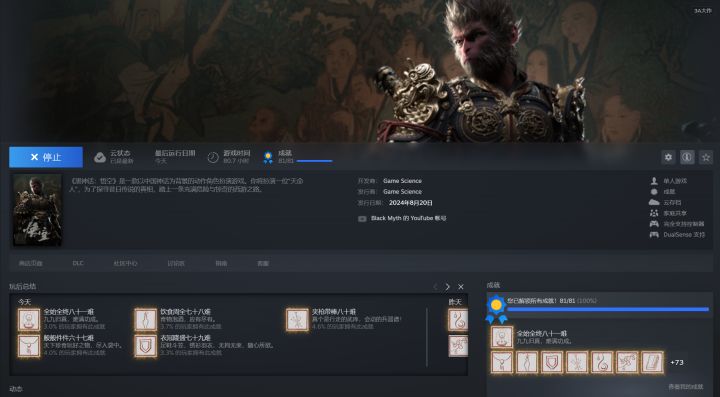Click the game cover art thumbnail
This screenshot has width=720, height=397.
click(37, 210)
